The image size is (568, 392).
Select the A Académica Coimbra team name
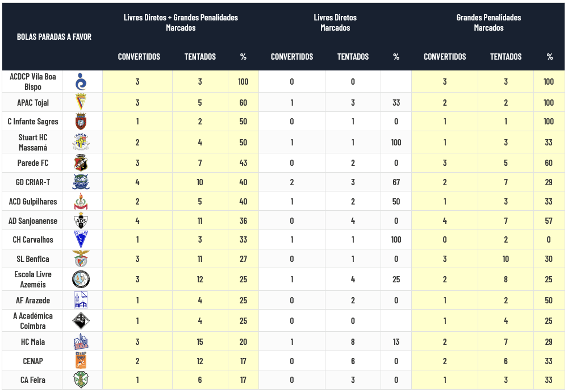(x=32, y=321)
